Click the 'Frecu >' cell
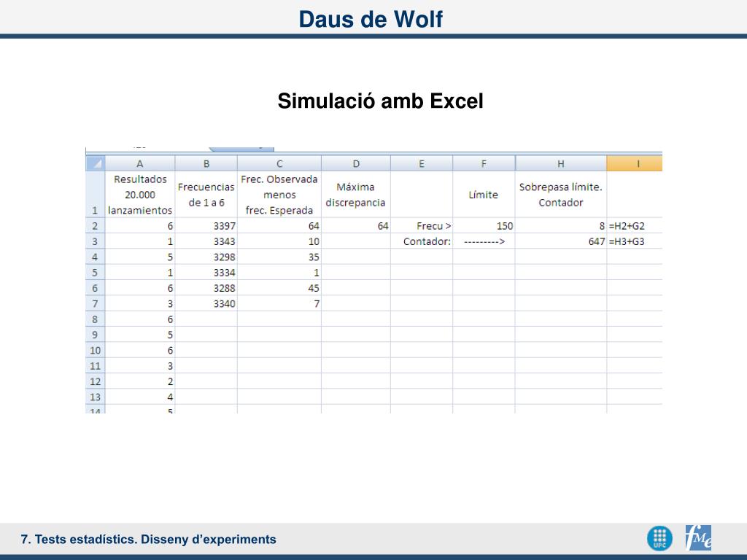Image resolution: width=747 pixels, height=560 pixels. (422, 226)
